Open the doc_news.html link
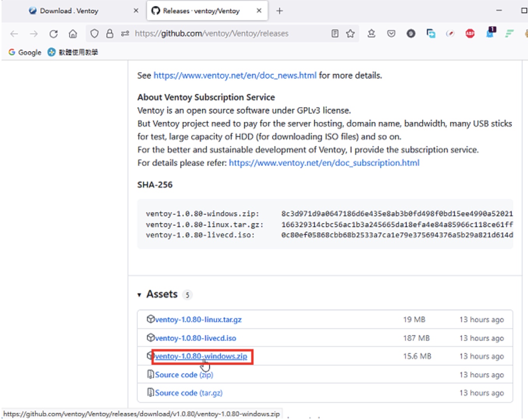The width and height of the screenshot is (528, 420). (x=235, y=75)
